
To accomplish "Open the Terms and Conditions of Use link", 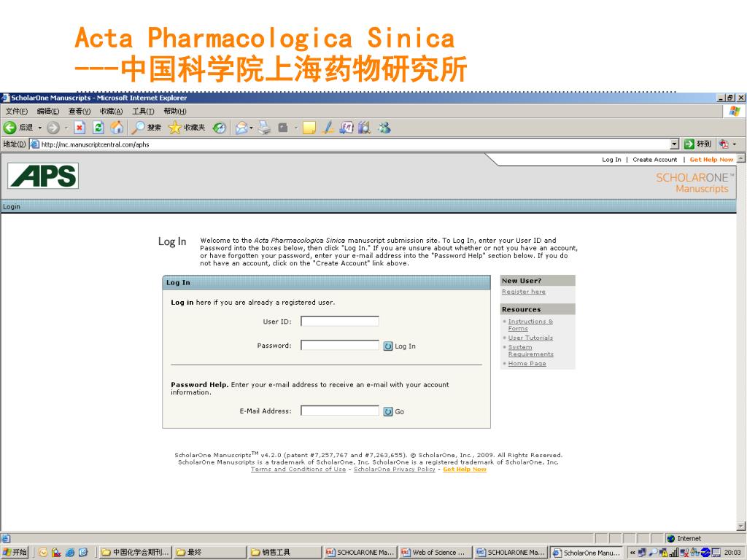I will coord(298,469).
